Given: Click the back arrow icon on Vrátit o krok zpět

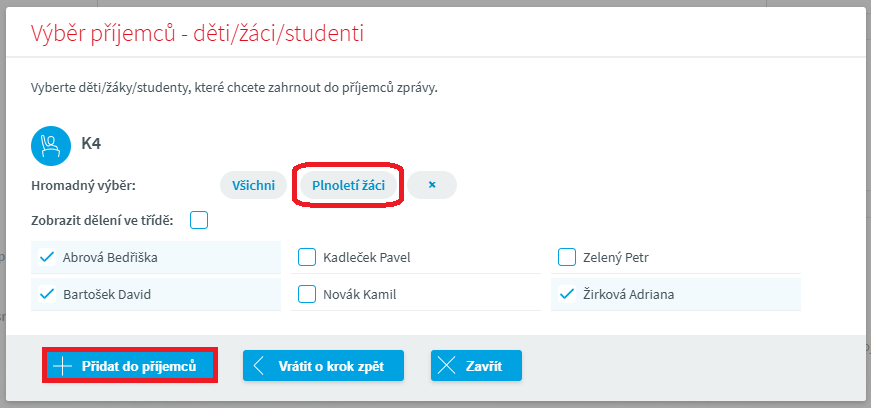Looking at the screenshot, I should click(260, 366).
